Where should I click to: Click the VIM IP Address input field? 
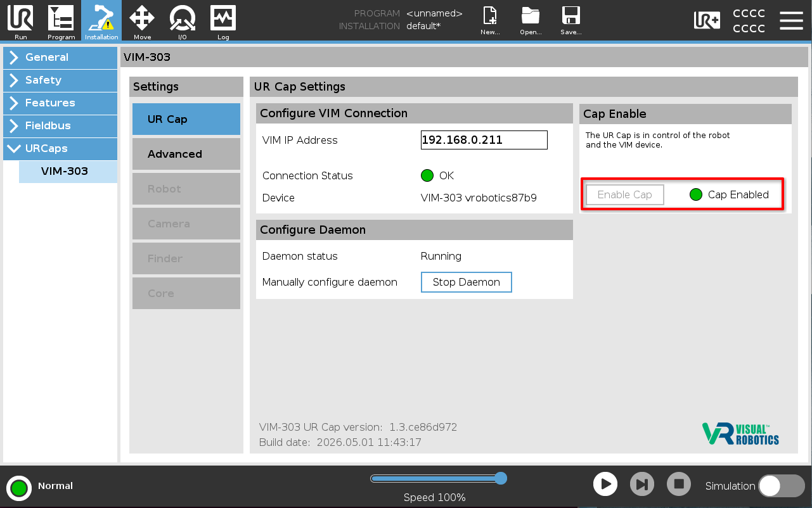coord(484,140)
